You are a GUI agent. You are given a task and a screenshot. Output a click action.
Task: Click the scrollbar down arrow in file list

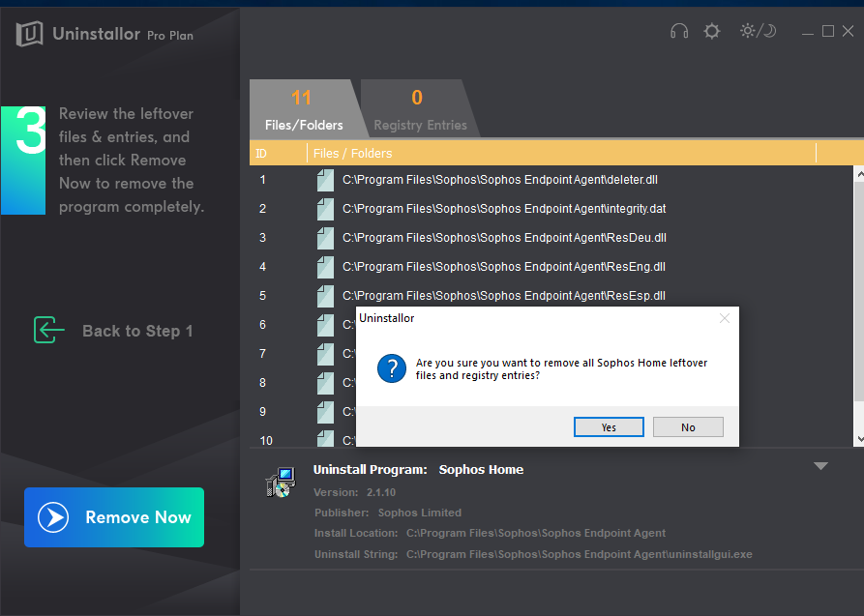pyautogui.click(x=859, y=439)
